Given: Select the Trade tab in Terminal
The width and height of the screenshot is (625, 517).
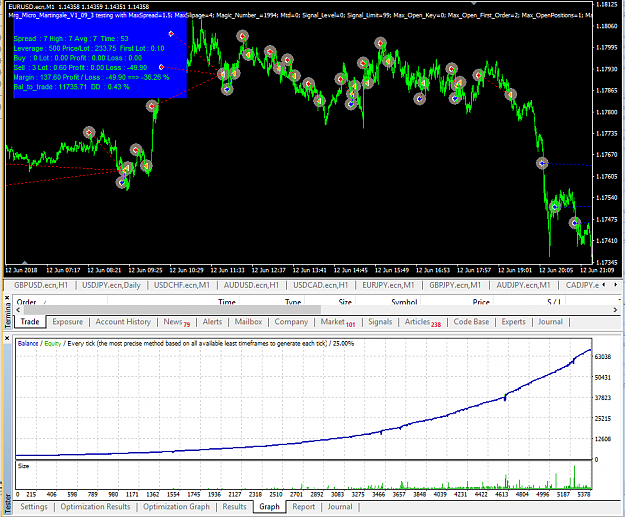Looking at the screenshot, I should coord(30,322).
